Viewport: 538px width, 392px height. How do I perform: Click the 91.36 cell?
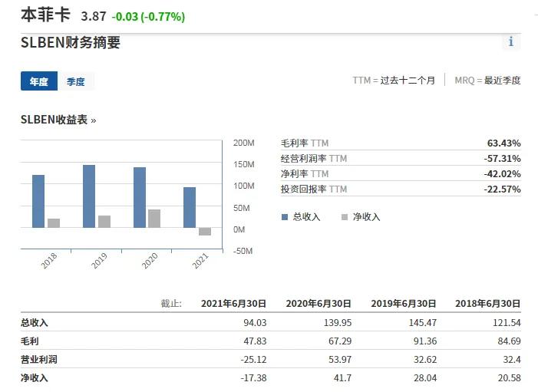click(425, 341)
